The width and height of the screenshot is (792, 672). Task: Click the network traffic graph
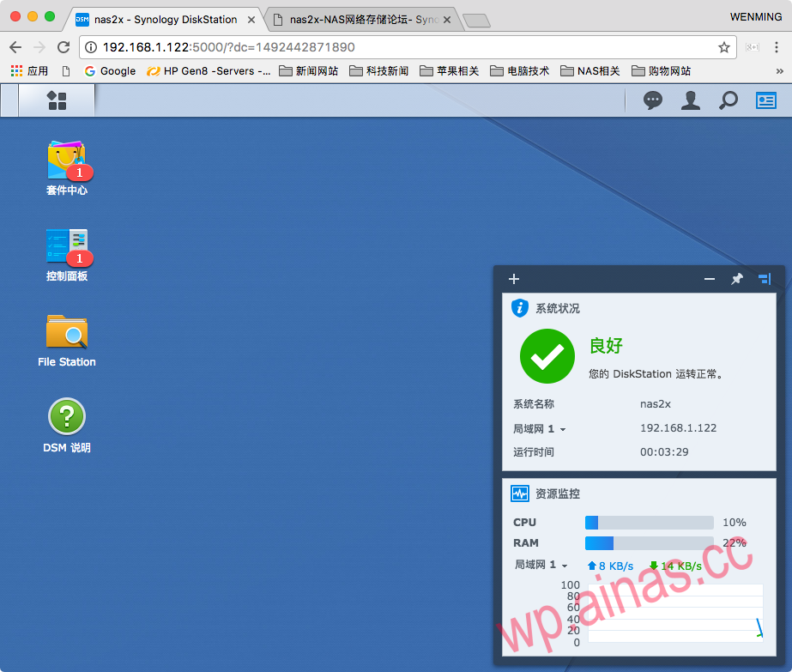tap(675, 614)
